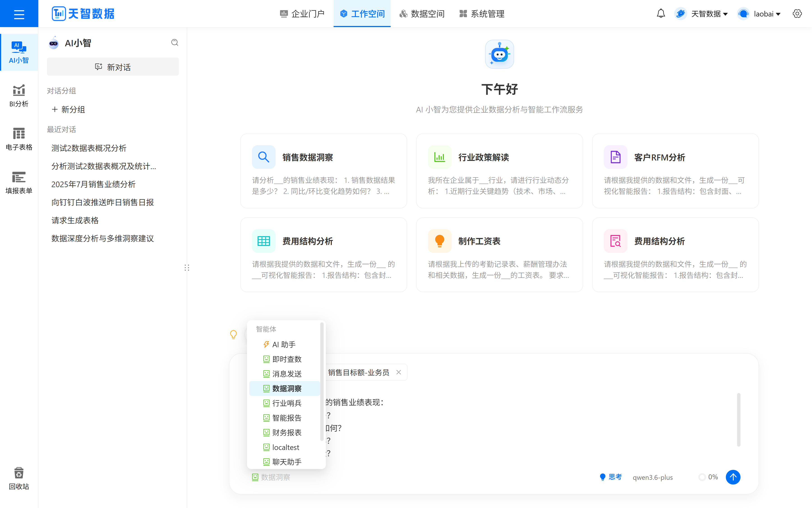The image size is (812, 508).
Task: Click the teal table icon of 费用结构分析
Action: pyautogui.click(x=264, y=241)
